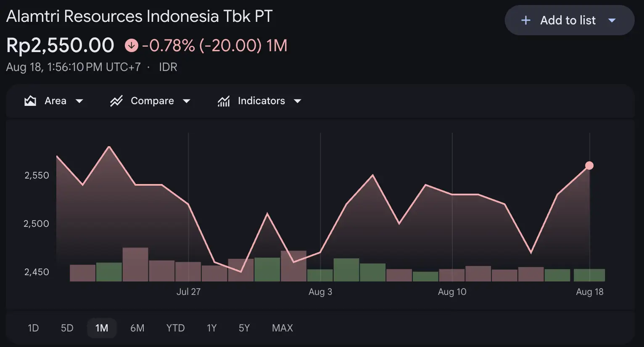
Task: Click the Area chart type icon
Action: (x=30, y=101)
